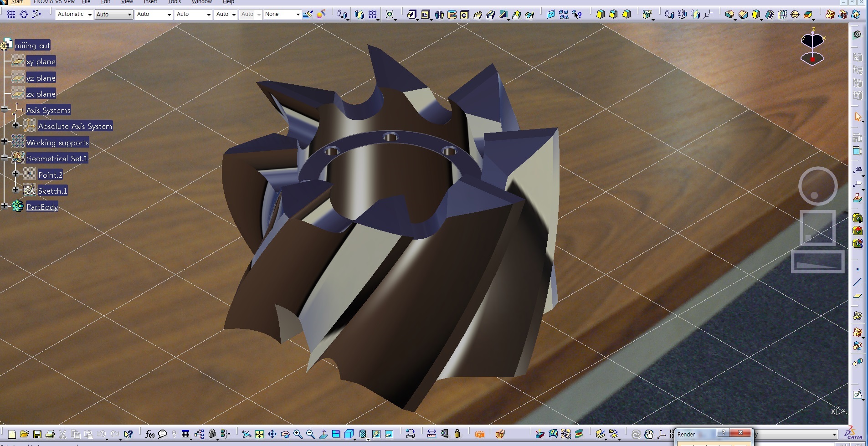Viewport: 868px width, 446px height.
Task: Close the Render floating toolbar
Action: [740, 433]
